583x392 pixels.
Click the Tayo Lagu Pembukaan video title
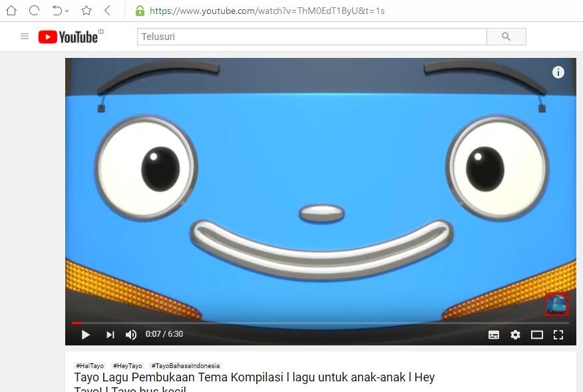[254, 381]
